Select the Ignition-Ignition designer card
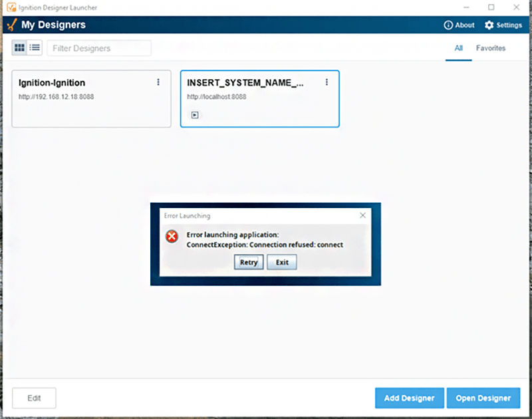Viewport: 532px width, 419px height. (x=91, y=98)
